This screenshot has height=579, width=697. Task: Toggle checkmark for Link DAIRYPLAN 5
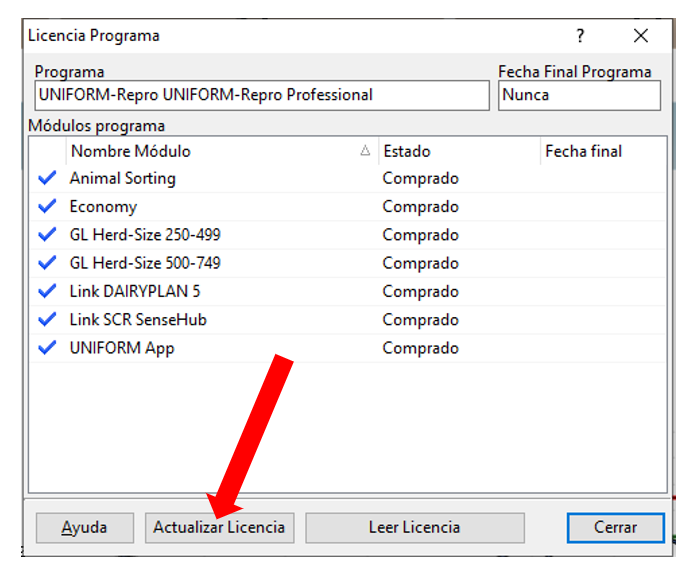coord(47,291)
